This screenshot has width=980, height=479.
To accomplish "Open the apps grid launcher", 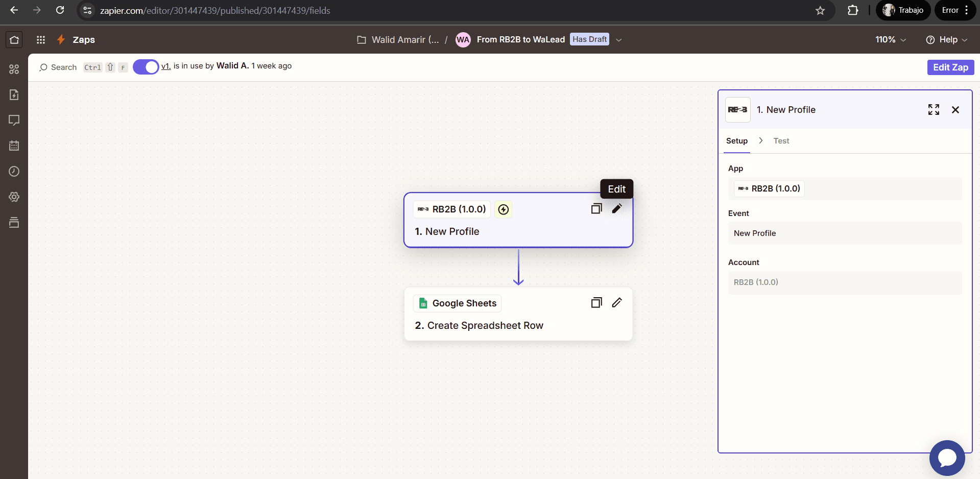I will pos(41,39).
